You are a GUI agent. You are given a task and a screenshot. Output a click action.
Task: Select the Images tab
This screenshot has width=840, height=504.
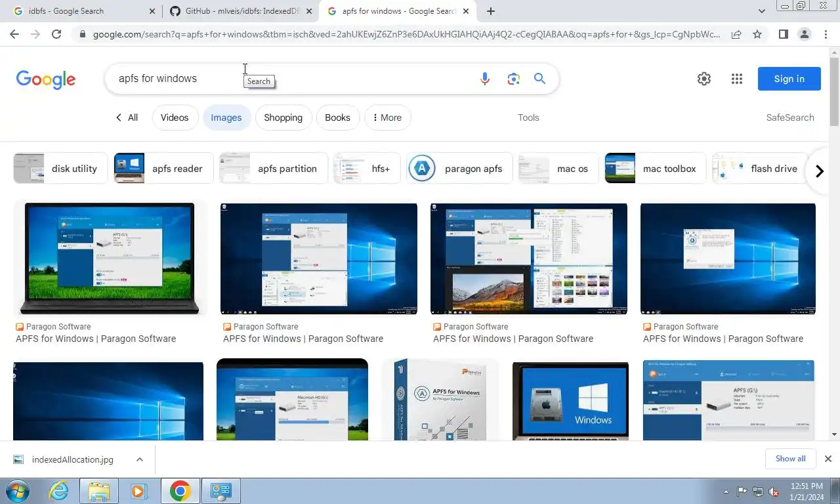click(226, 117)
